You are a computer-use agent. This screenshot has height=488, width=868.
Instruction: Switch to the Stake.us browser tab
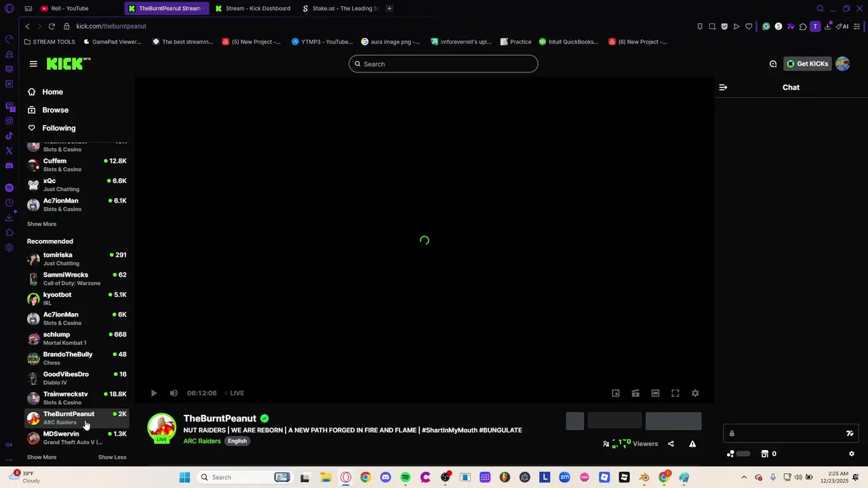pyautogui.click(x=339, y=8)
